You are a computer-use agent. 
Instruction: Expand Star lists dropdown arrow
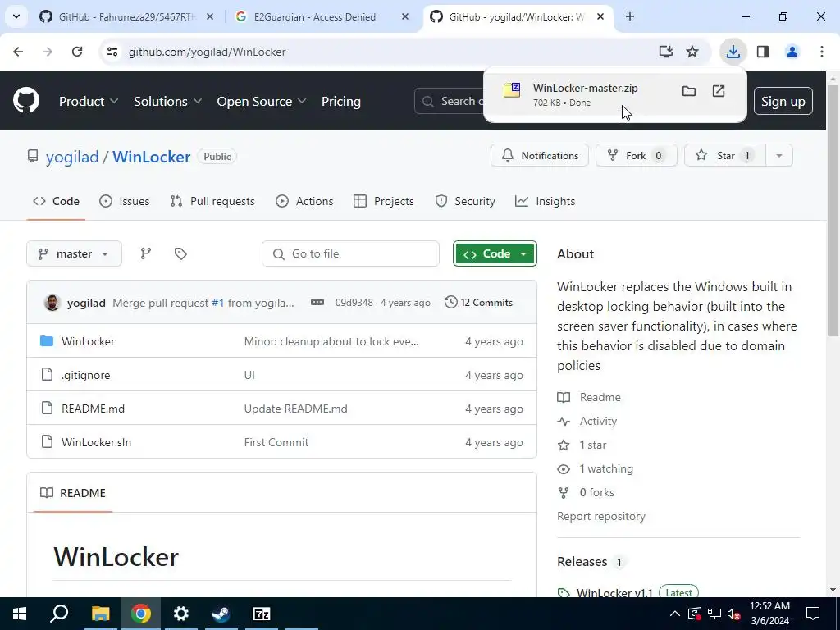pyautogui.click(x=779, y=155)
